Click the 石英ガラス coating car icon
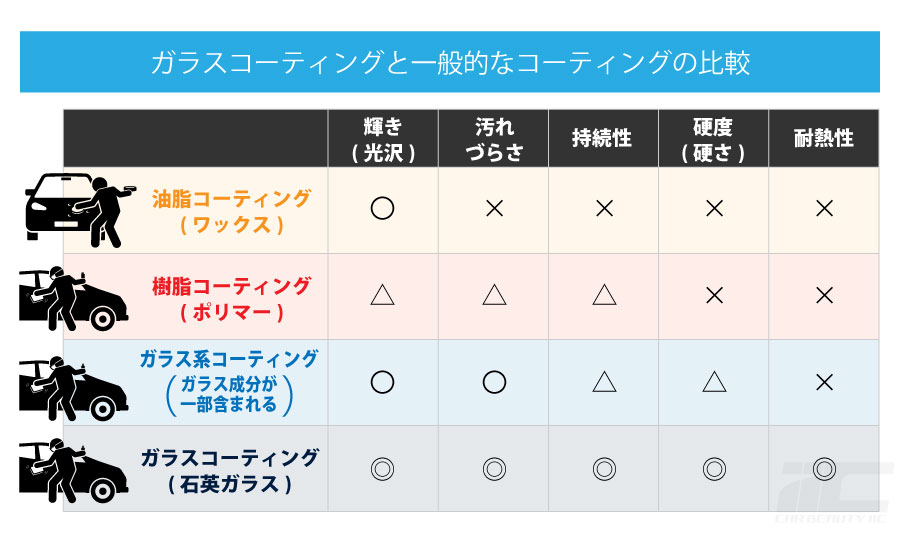900x550 pixels. point(73,471)
